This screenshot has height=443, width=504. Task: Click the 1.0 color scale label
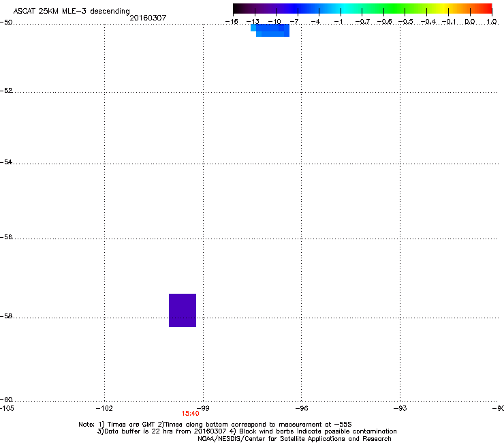click(492, 22)
